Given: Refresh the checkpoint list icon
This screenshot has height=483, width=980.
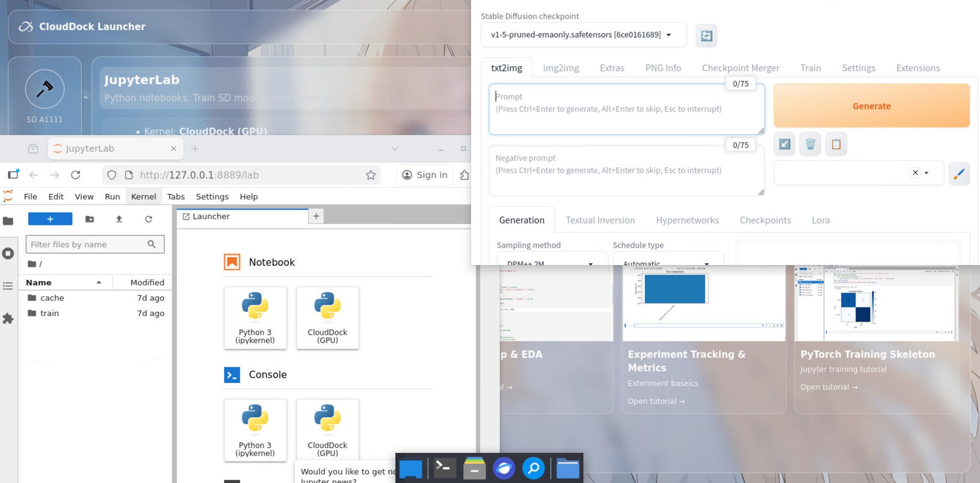Looking at the screenshot, I should [x=706, y=35].
